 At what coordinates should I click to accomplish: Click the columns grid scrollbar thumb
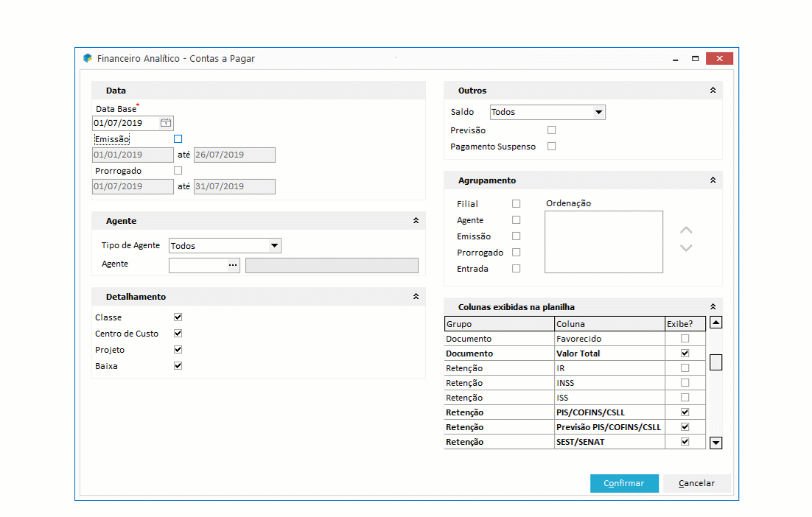(x=715, y=362)
